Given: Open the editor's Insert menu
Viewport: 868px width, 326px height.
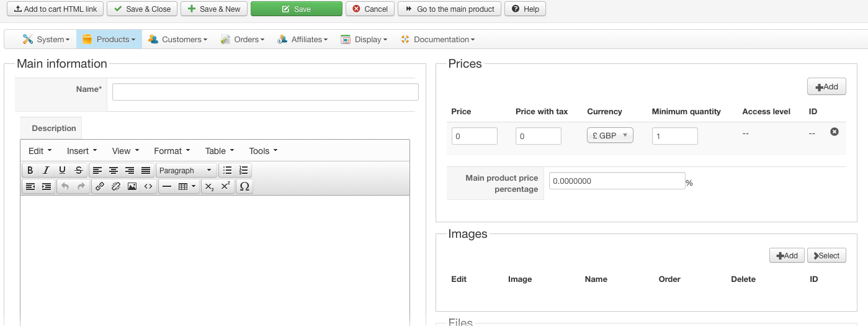Looking at the screenshot, I should 82,151.
